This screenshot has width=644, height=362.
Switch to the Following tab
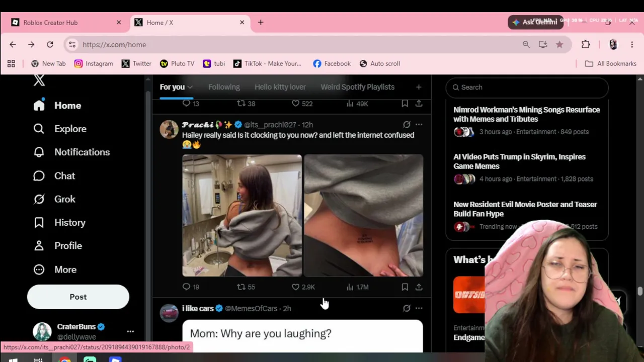(x=224, y=87)
